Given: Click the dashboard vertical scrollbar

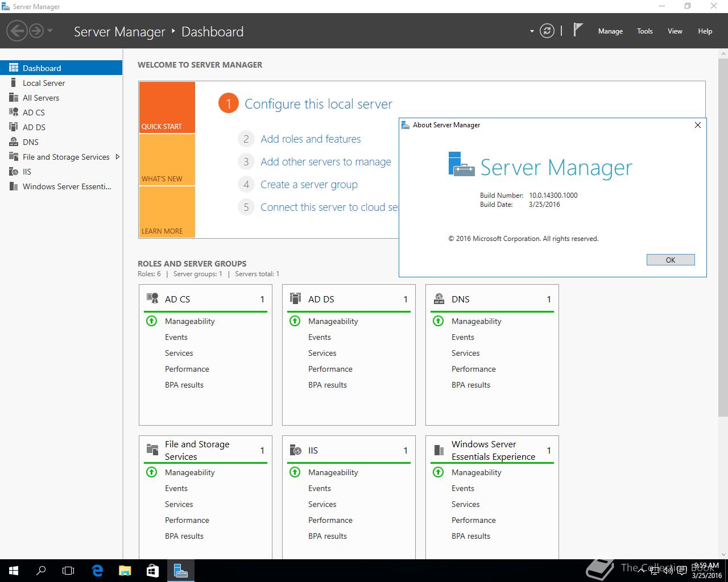Looking at the screenshot, I should (x=723, y=237).
